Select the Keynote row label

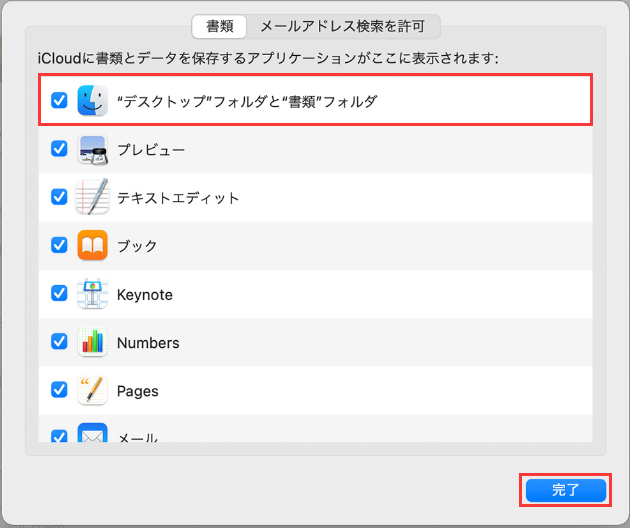pyautogui.click(x=145, y=295)
